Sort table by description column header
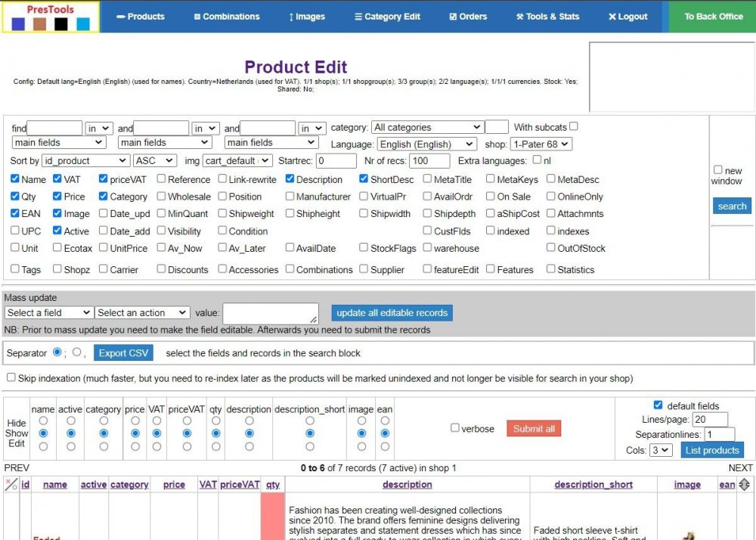 [407, 485]
